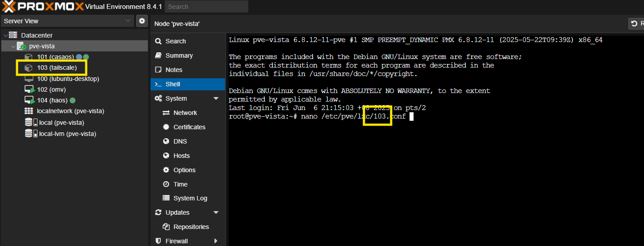
Task: Click the System gears icon
Action: tap(158, 98)
